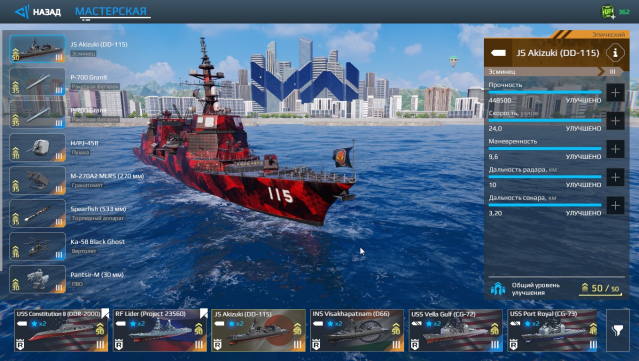639x361 pixels.
Task: Expand Маневренность upgrade with plus button
Action: 615,149
